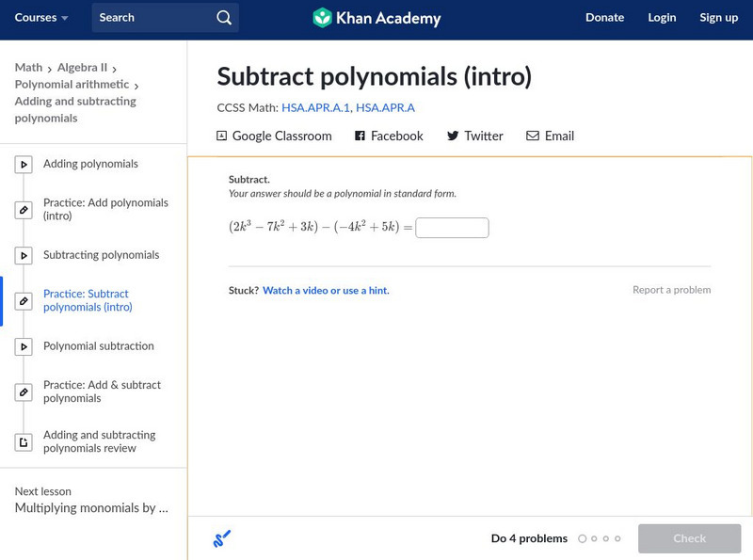753x560 pixels.
Task: Open the Courses dropdown menu
Action: (x=41, y=18)
